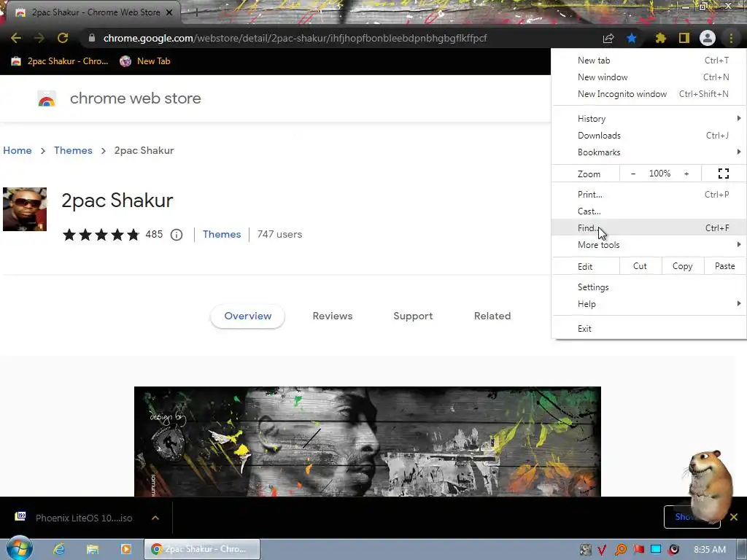Choose New tab from menu
This screenshot has width=747, height=560.
[x=649, y=61]
